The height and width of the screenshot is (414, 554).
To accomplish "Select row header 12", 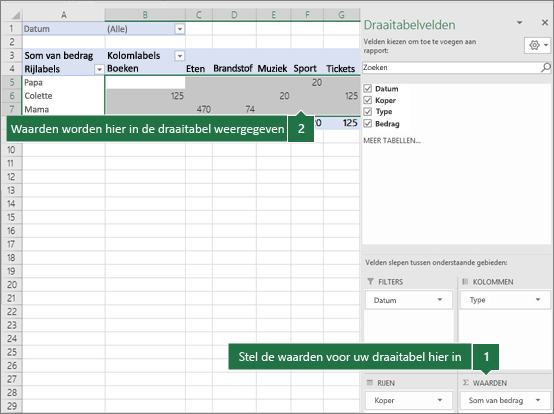I will pos(11,177).
